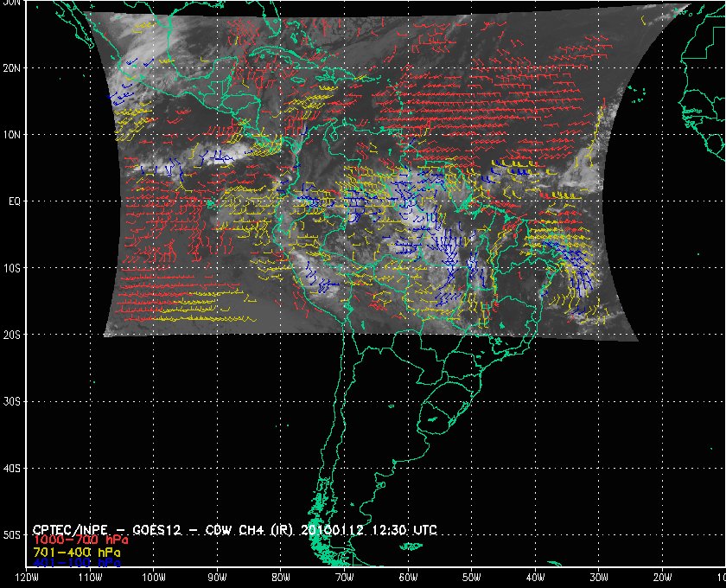The width and height of the screenshot is (726, 588).
Task: Click the 30S latitude axis label
Action: tap(11, 401)
